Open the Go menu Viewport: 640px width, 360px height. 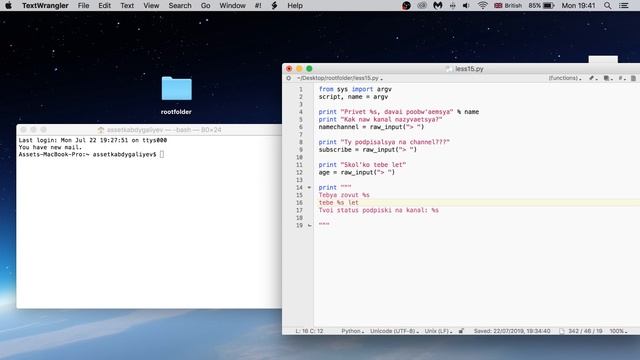click(x=206, y=5)
